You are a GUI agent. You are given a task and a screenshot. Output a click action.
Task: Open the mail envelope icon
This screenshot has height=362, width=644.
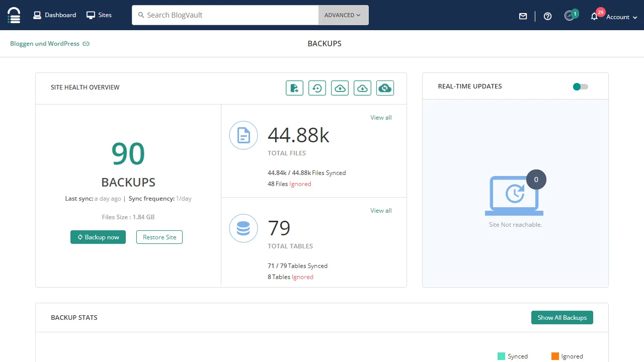[523, 16]
